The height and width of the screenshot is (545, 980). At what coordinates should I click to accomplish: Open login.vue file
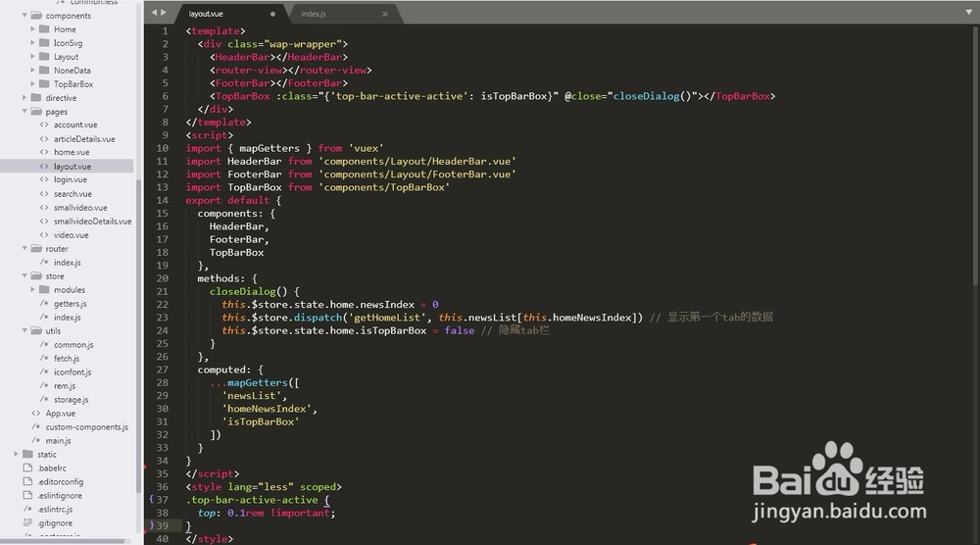tap(70, 180)
